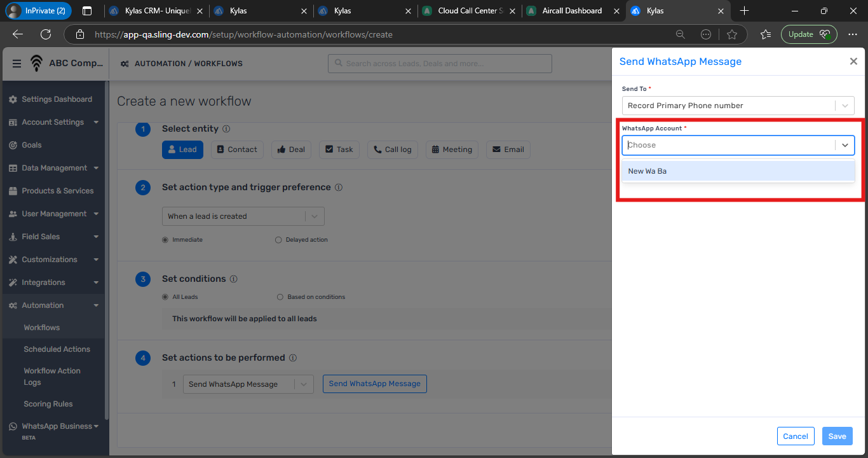The image size is (868, 458).
Task: Click info icon beside trigger preference heading
Action: pos(339,188)
